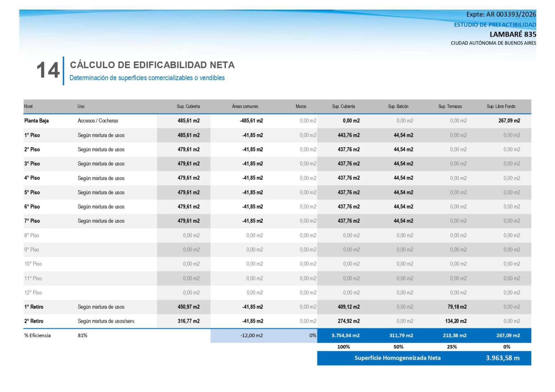555x392 pixels.
Task: Select the Accesos / Cocheras use cell
Action: pos(98,121)
